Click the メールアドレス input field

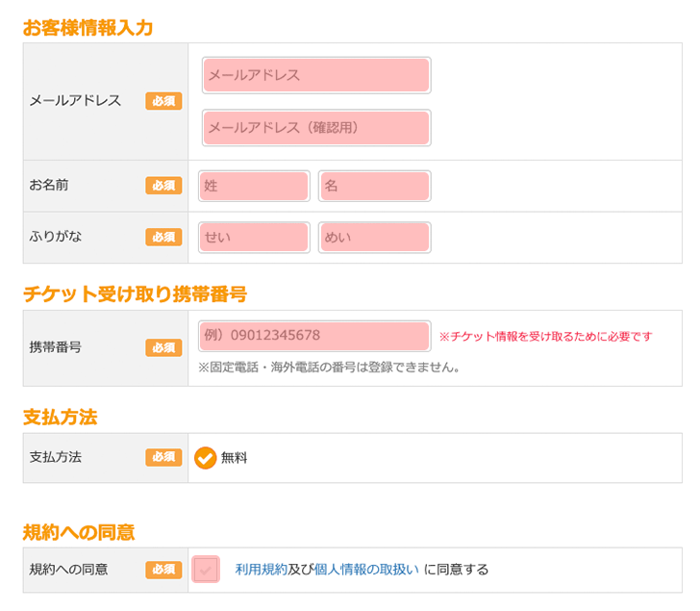click(316, 75)
